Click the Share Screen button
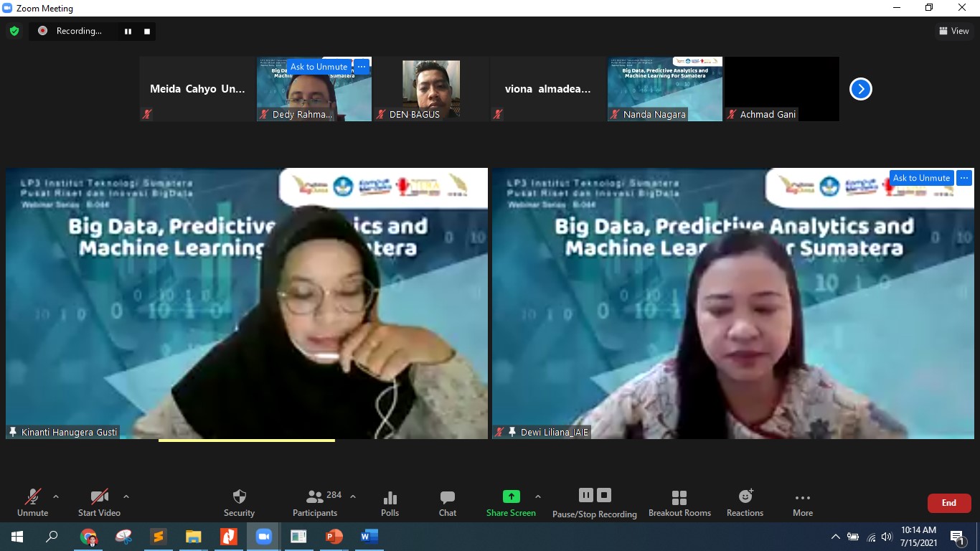 coord(511,503)
